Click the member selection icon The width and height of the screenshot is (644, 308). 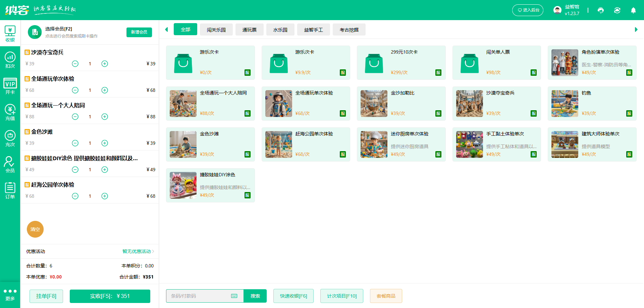point(35,32)
